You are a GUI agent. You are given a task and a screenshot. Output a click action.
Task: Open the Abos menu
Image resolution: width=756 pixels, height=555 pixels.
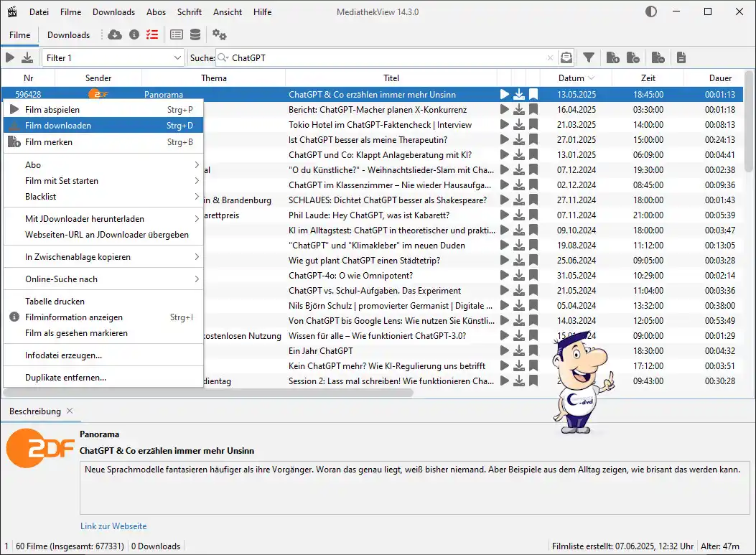pos(157,12)
